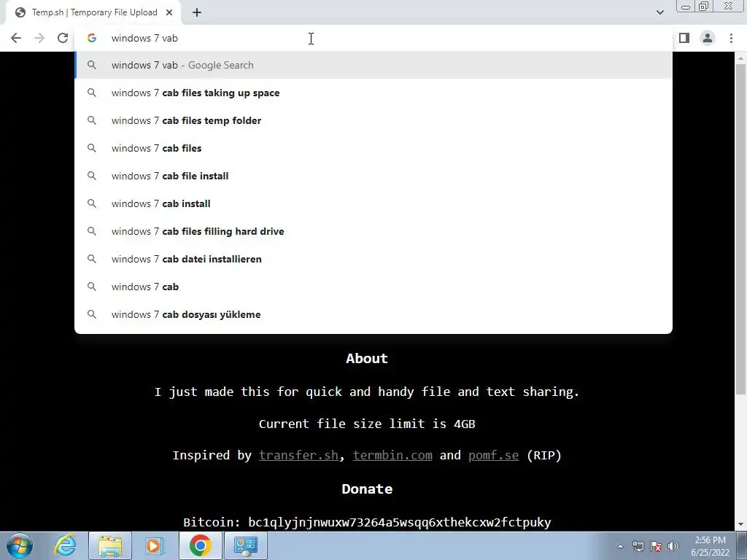The width and height of the screenshot is (747, 560).
Task: Click search icon beside 'cab files taking up space'
Action: (92, 93)
